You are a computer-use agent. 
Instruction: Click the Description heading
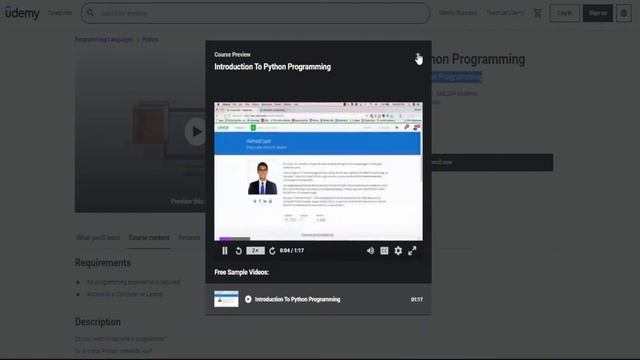click(x=98, y=322)
